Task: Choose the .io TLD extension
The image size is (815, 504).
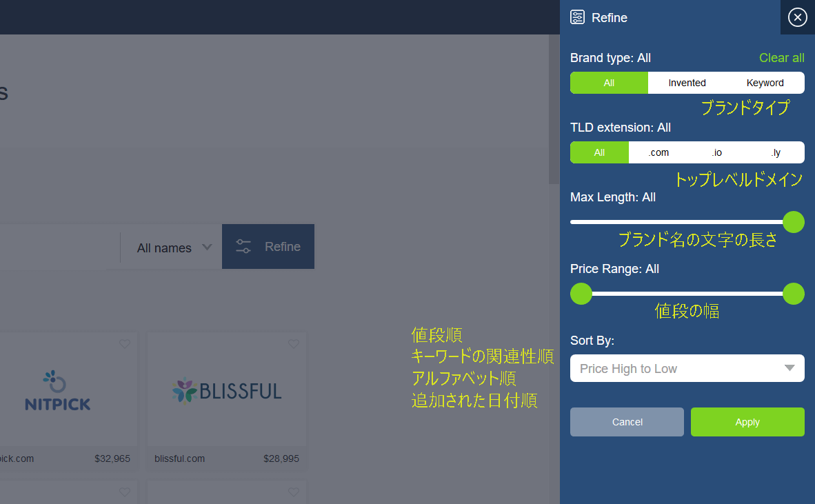Action: point(717,152)
